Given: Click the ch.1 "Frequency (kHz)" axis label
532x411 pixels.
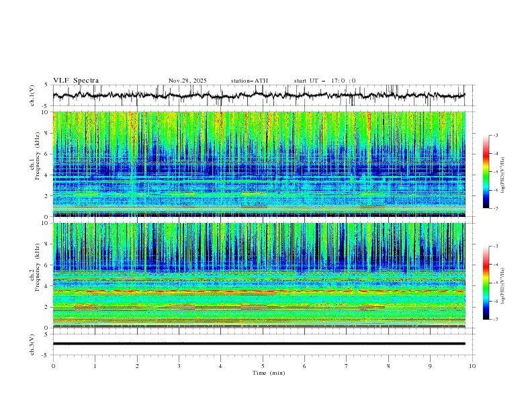Looking at the screenshot, I should (38, 155).
